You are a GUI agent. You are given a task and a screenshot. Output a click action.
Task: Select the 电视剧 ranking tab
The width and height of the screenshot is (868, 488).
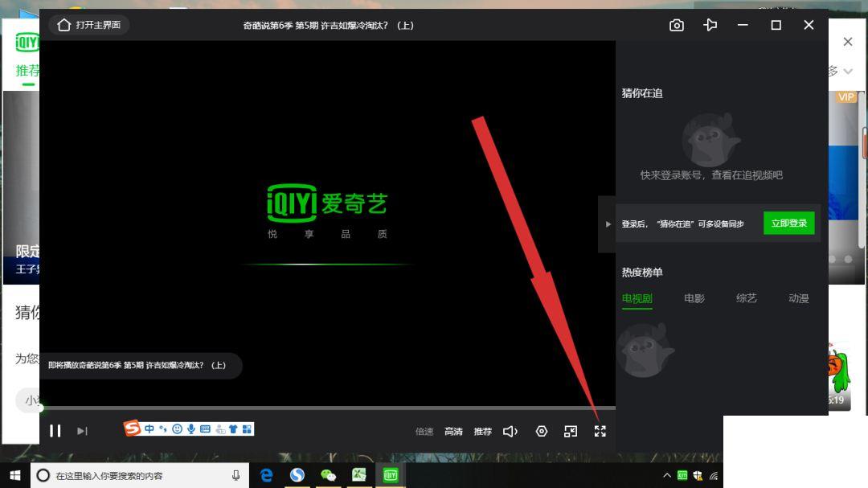click(637, 298)
